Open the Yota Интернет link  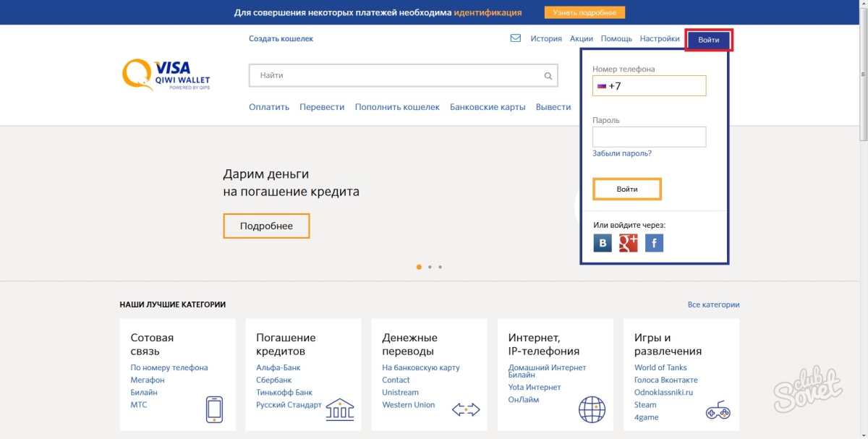pos(536,387)
